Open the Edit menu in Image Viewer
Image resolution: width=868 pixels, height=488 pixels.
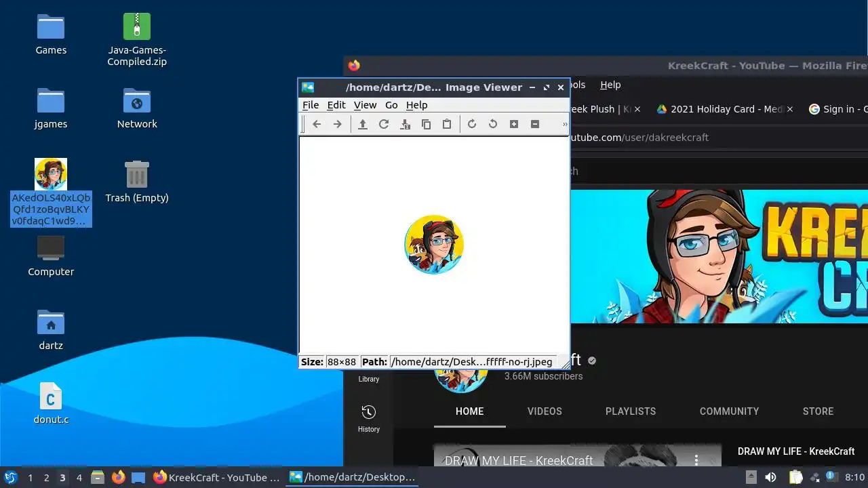click(x=336, y=105)
